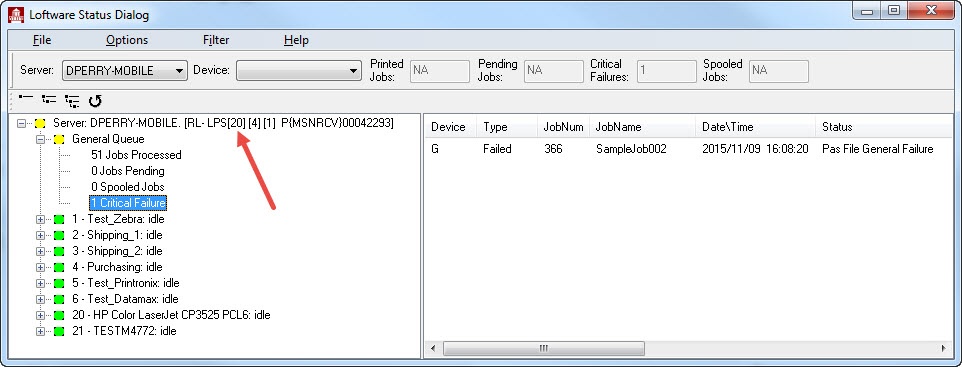This screenshot has width=962, height=367.
Task: Select the 51 Jobs Processed tree item
Action: tap(136, 155)
